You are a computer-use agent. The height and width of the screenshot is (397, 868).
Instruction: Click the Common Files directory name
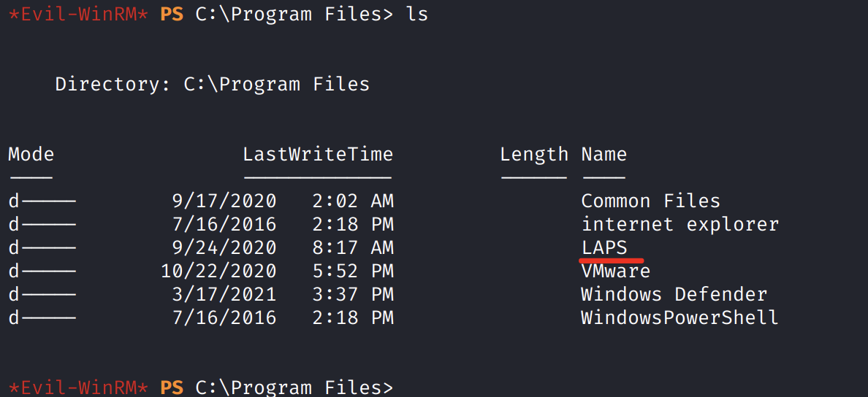click(x=650, y=201)
